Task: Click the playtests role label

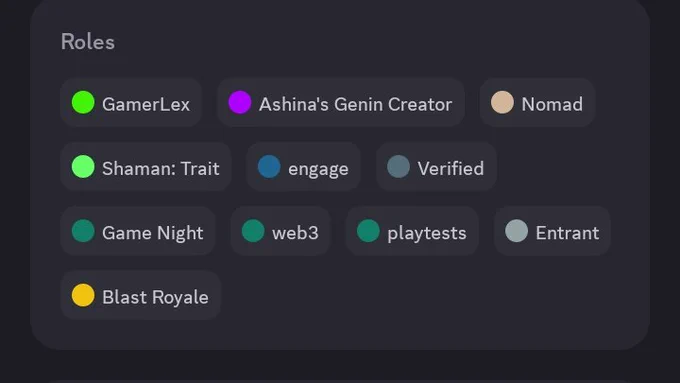Action: (x=427, y=234)
